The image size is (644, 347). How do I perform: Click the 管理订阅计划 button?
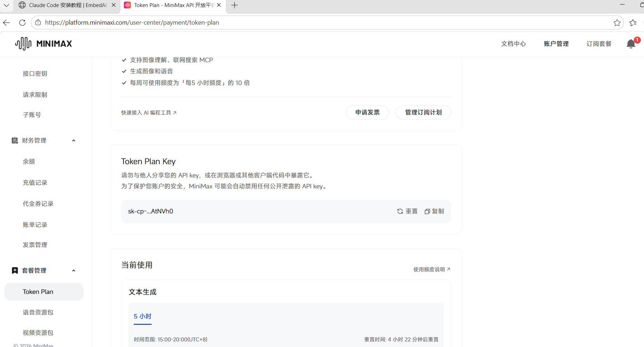[x=423, y=113]
